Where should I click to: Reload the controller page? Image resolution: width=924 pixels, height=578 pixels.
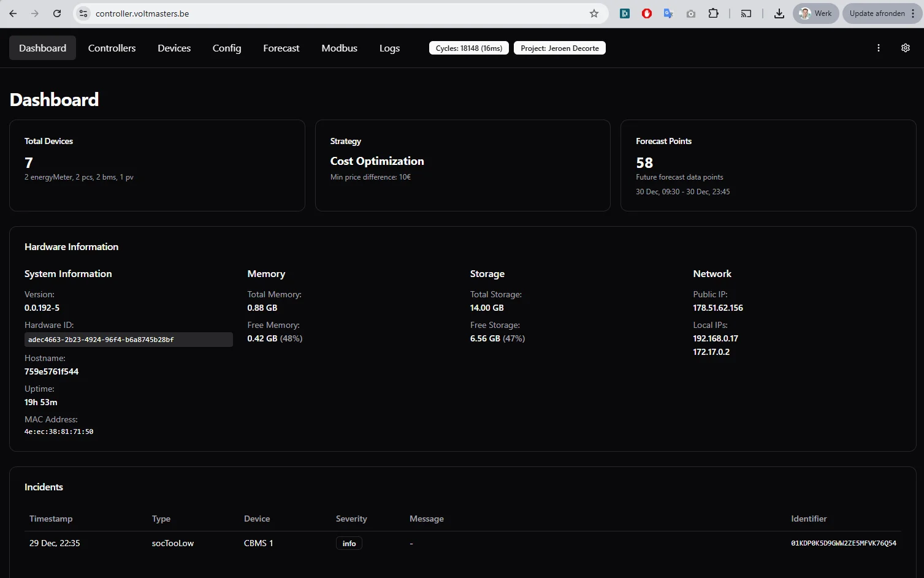pyautogui.click(x=57, y=13)
